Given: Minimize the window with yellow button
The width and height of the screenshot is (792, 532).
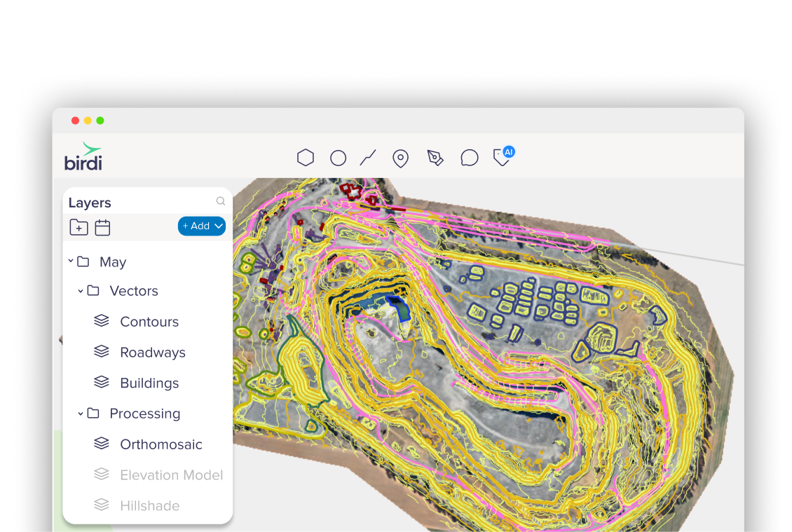Looking at the screenshot, I should [x=88, y=121].
